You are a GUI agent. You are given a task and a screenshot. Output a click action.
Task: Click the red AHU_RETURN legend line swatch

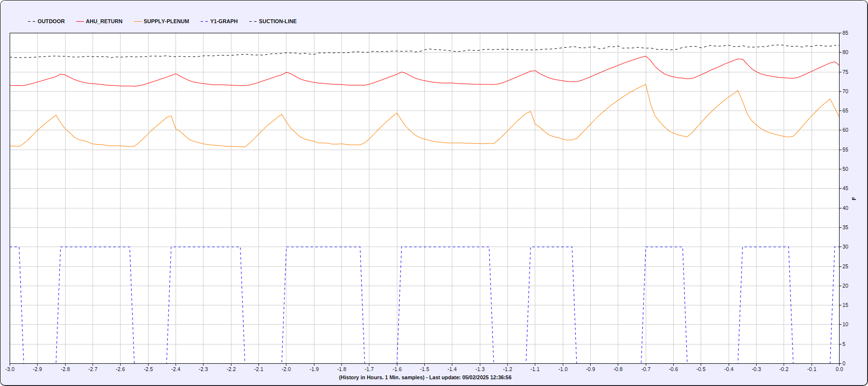80,21
